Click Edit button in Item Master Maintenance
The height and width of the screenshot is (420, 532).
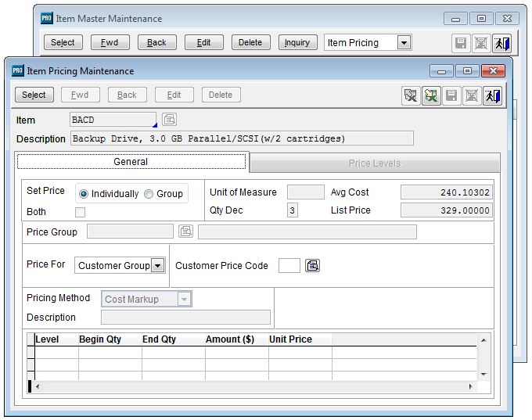(x=204, y=42)
